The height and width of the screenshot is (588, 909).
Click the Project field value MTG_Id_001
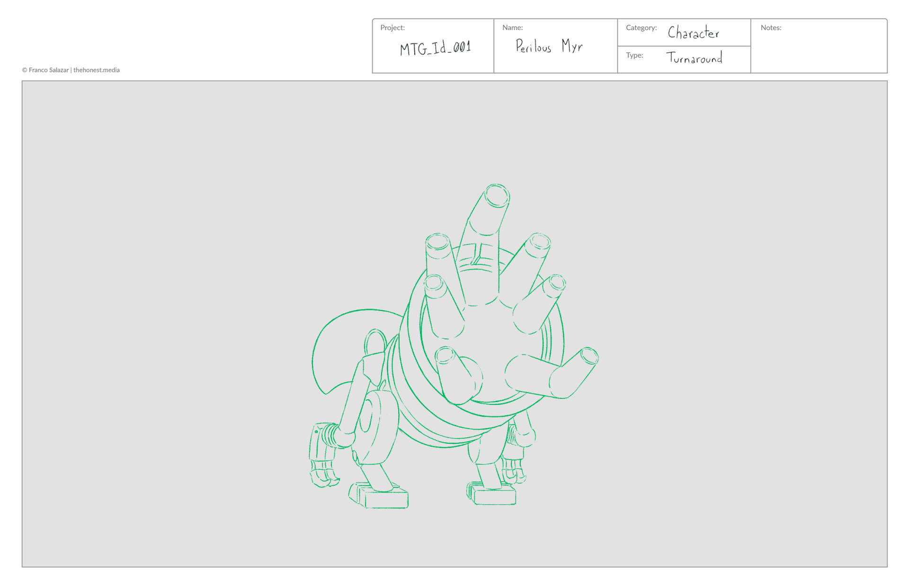435,48
